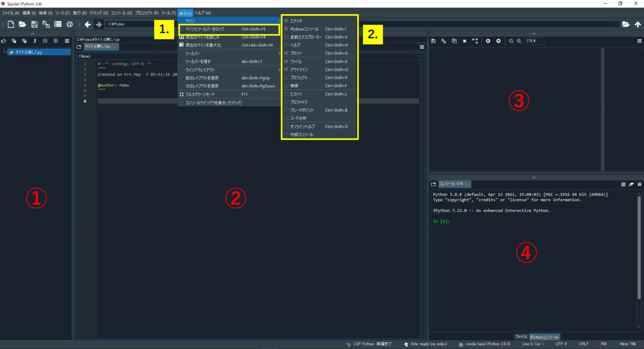Expand all in outline pane with plus icon
Viewport: 644px width, 349px height.
coord(56,41)
